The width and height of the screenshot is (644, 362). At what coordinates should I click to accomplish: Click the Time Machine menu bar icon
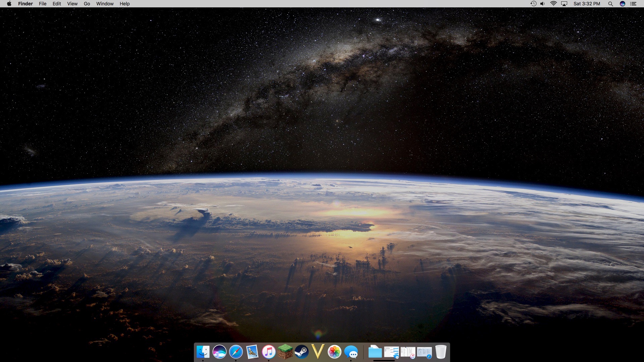point(533,4)
